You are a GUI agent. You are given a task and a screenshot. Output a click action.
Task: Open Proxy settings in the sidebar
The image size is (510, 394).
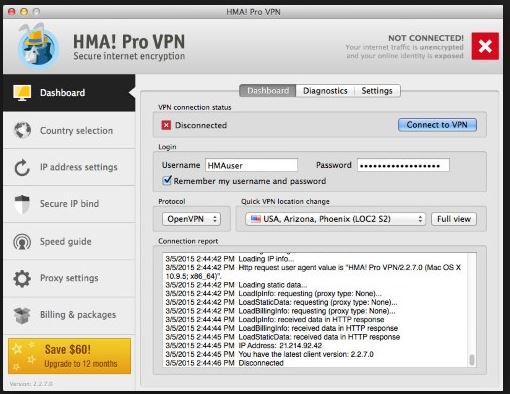coord(69,278)
